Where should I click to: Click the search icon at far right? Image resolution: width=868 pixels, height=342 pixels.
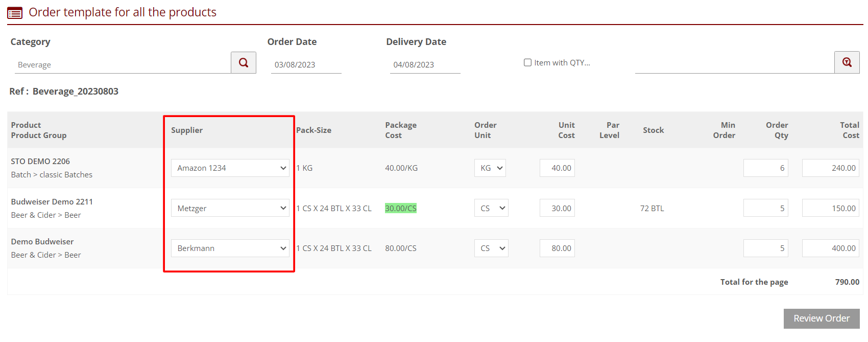[847, 63]
